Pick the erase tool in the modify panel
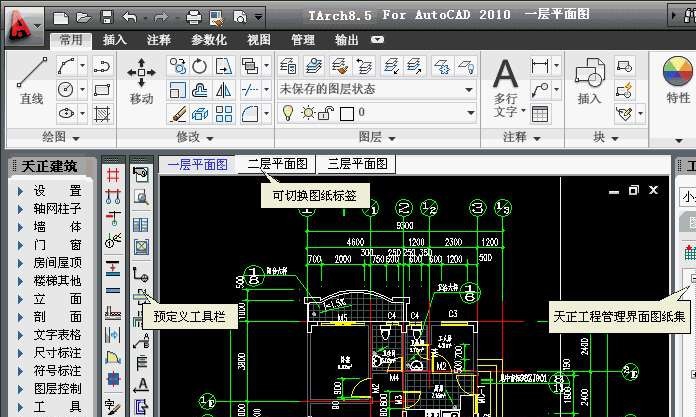This screenshot has height=417, width=696. 177,114
